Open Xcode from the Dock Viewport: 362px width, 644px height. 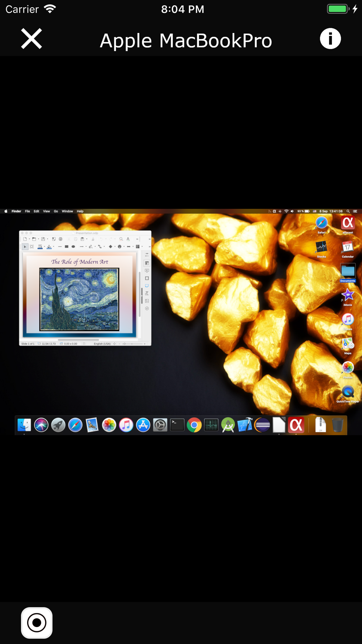point(245,425)
